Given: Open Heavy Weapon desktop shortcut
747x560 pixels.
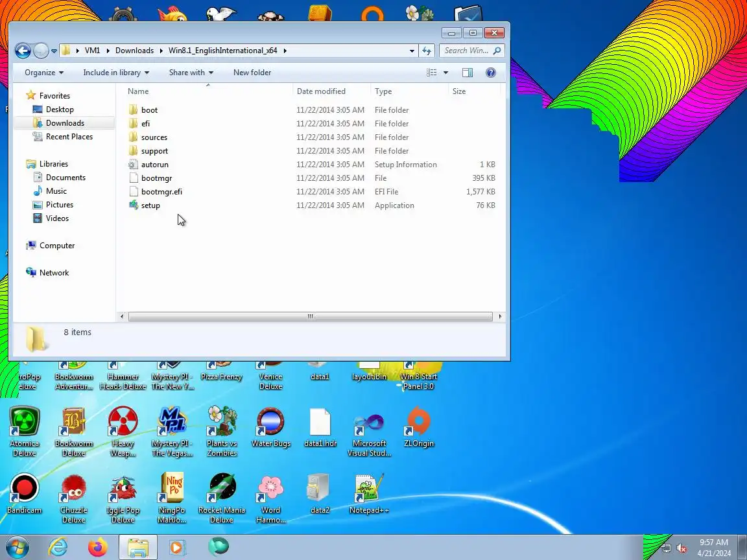Looking at the screenshot, I should 123,432.
